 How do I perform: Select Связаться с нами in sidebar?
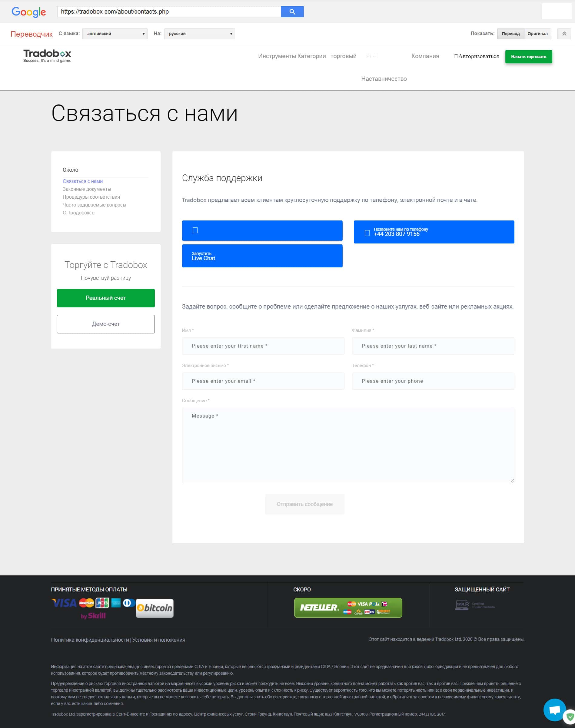[x=82, y=181]
